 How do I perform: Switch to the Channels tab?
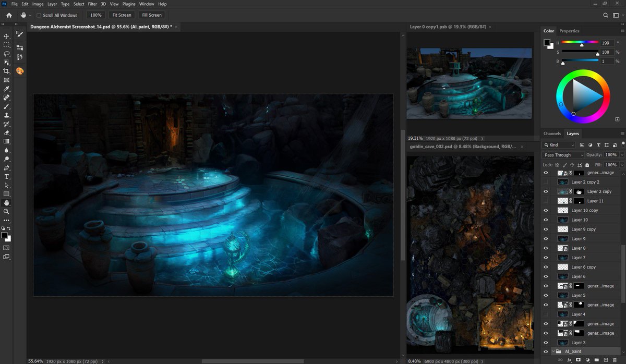pos(552,134)
